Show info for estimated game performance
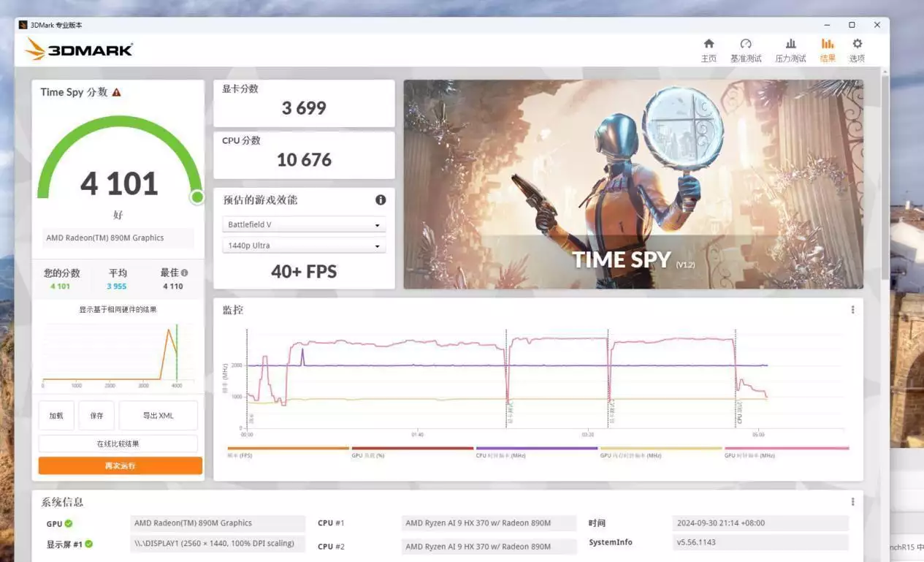Viewport: 924px width, 562px height. pos(381,200)
